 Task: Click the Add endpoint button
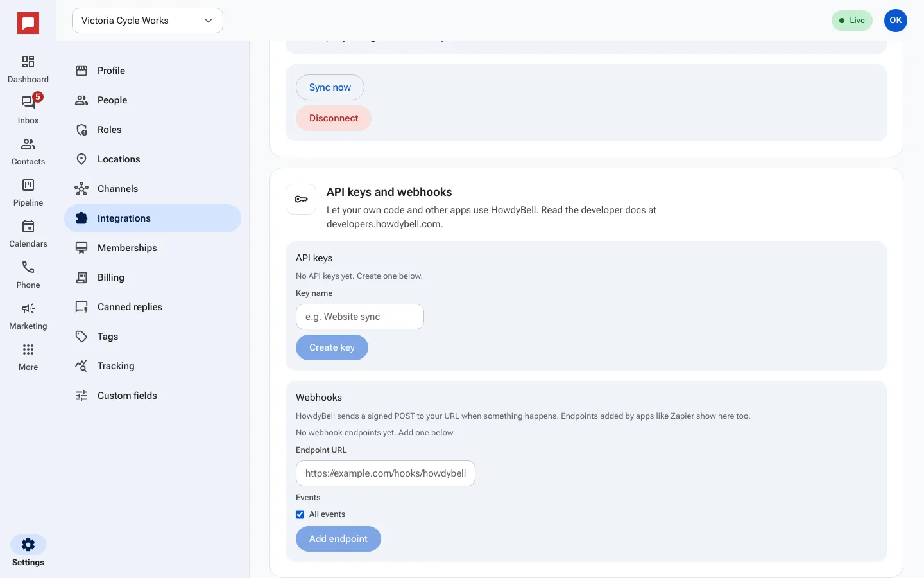click(338, 539)
